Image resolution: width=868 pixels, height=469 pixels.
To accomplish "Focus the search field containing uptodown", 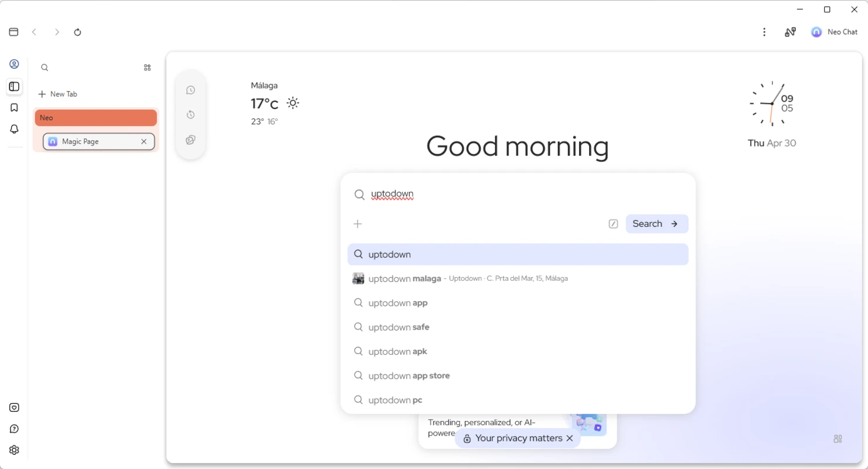I will point(518,194).
